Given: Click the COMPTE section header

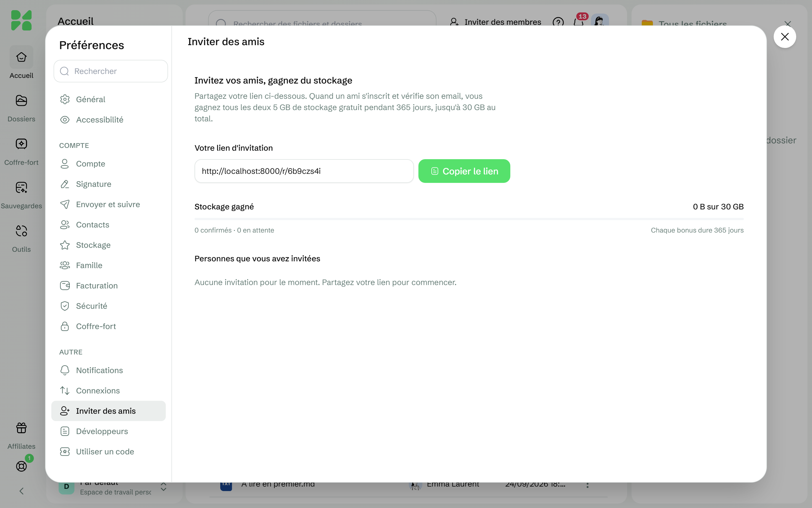Looking at the screenshot, I should pyautogui.click(x=74, y=145).
